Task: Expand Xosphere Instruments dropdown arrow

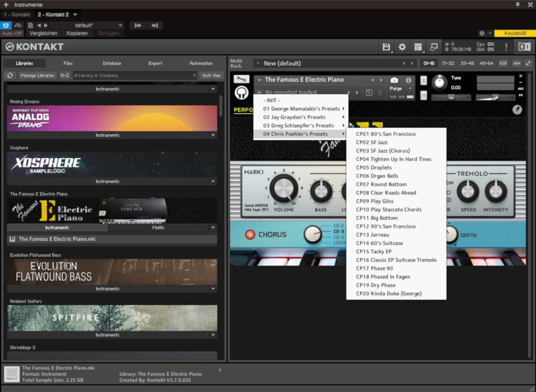Action: 213,182
